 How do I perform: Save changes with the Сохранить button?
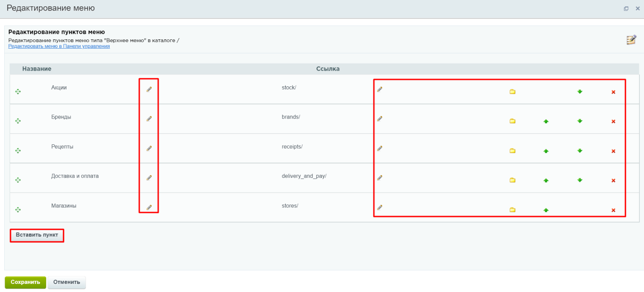25,282
